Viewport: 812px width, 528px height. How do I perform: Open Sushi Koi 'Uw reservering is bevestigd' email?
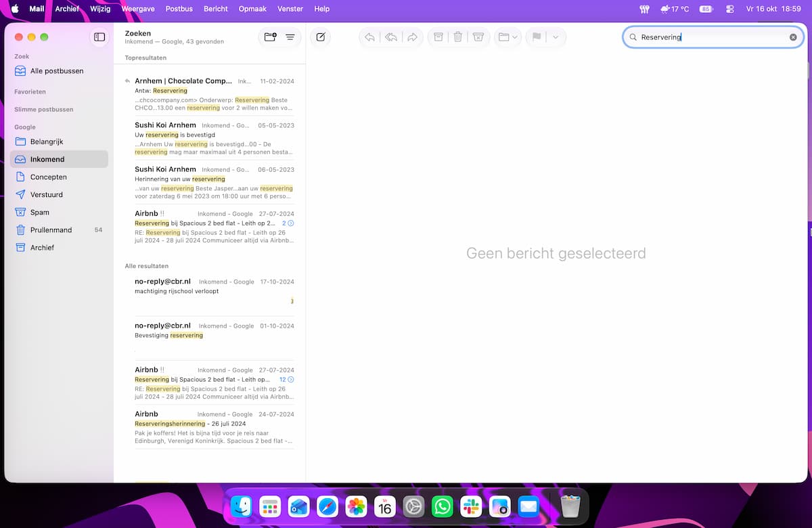[x=210, y=138]
